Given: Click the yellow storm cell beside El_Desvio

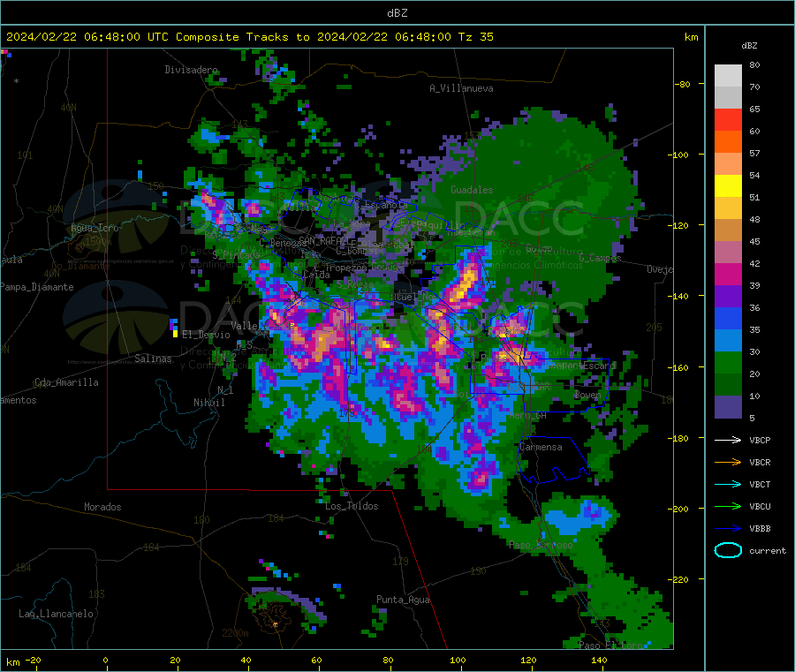Looking at the screenshot, I should pyautogui.click(x=175, y=334).
